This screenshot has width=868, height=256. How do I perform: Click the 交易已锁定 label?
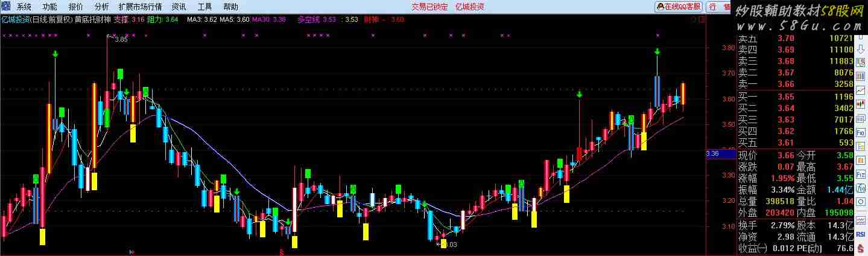coord(429,7)
